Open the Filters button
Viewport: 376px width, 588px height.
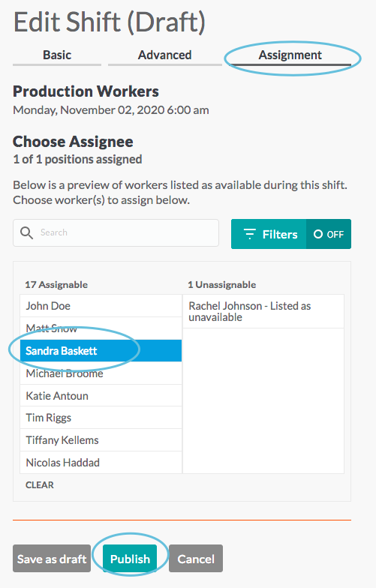[269, 234]
